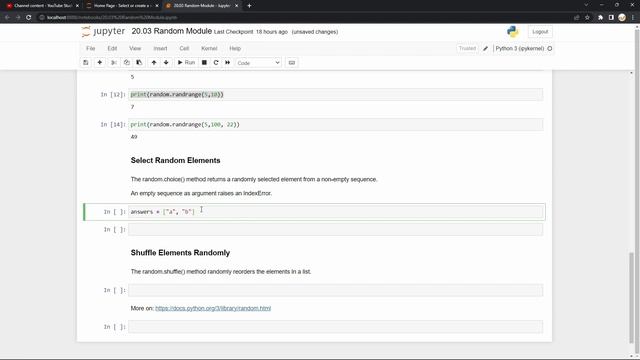Open the command palette keyboard icon
The width and height of the screenshot is (640, 360).
pos(292,62)
